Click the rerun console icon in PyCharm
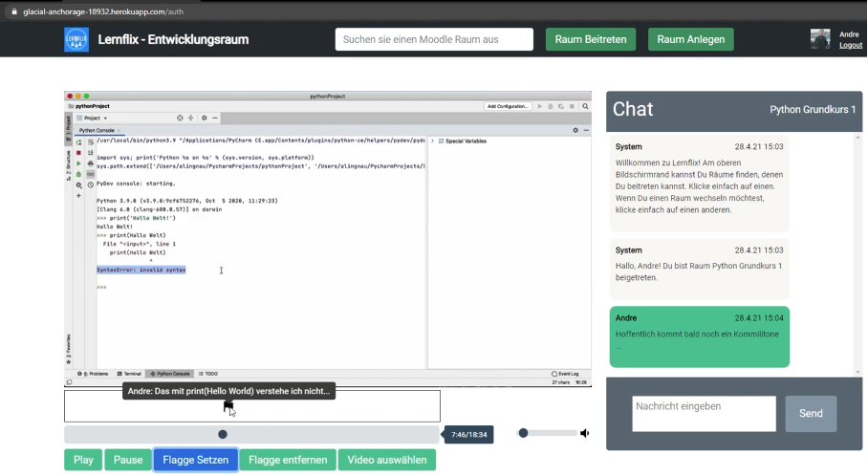Screen dimensions: 868x476 click(78, 142)
